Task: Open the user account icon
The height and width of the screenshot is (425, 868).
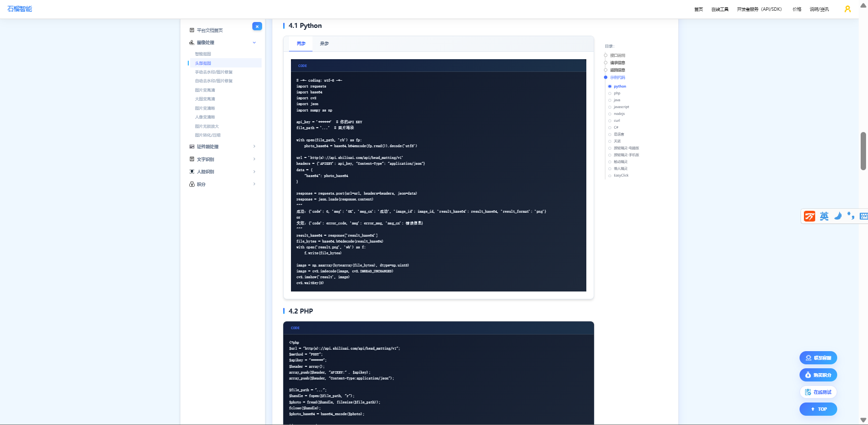Action: (847, 9)
